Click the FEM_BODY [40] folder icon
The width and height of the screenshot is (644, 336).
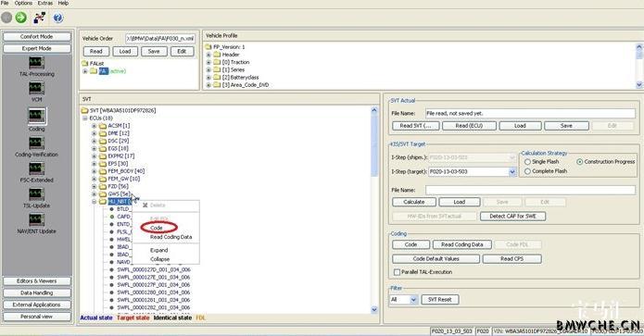pyautogui.click(x=103, y=171)
